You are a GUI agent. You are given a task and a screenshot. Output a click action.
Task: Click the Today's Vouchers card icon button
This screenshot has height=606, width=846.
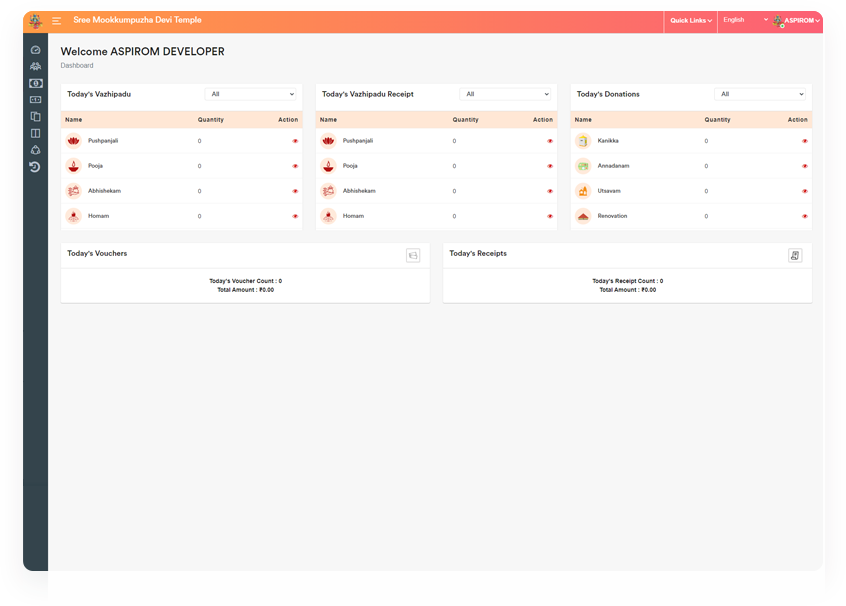click(x=413, y=255)
